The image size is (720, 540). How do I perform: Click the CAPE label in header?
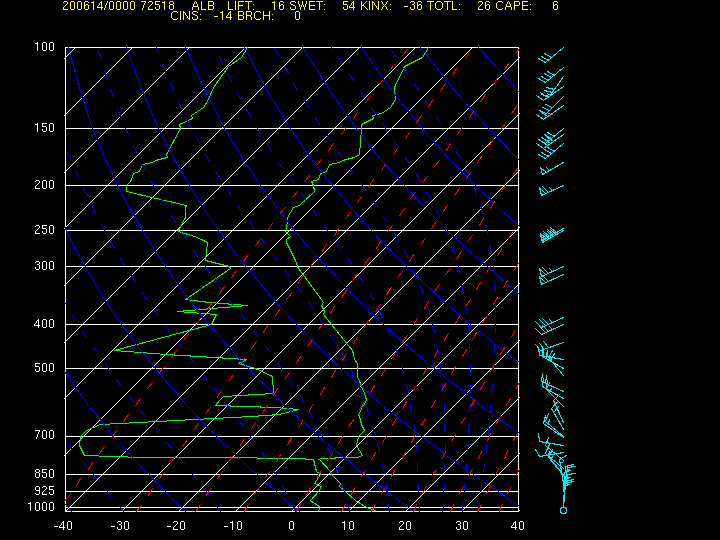[514, 6]
